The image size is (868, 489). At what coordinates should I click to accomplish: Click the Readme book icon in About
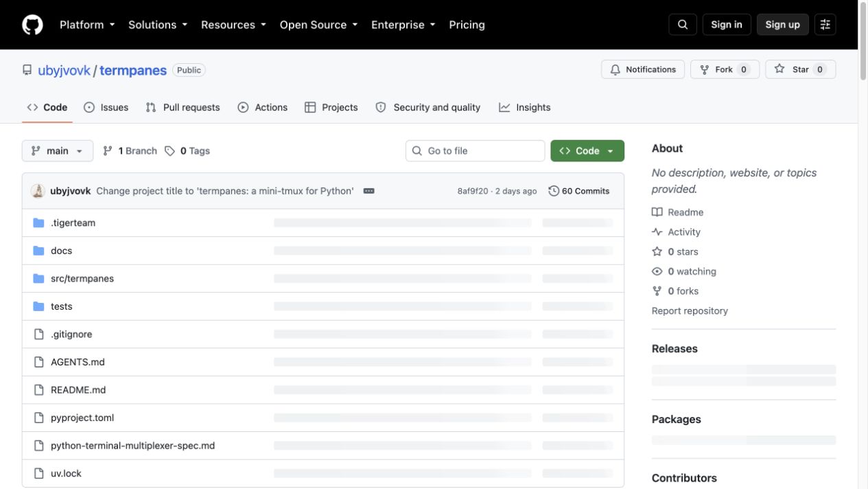(x=657, y=212)
